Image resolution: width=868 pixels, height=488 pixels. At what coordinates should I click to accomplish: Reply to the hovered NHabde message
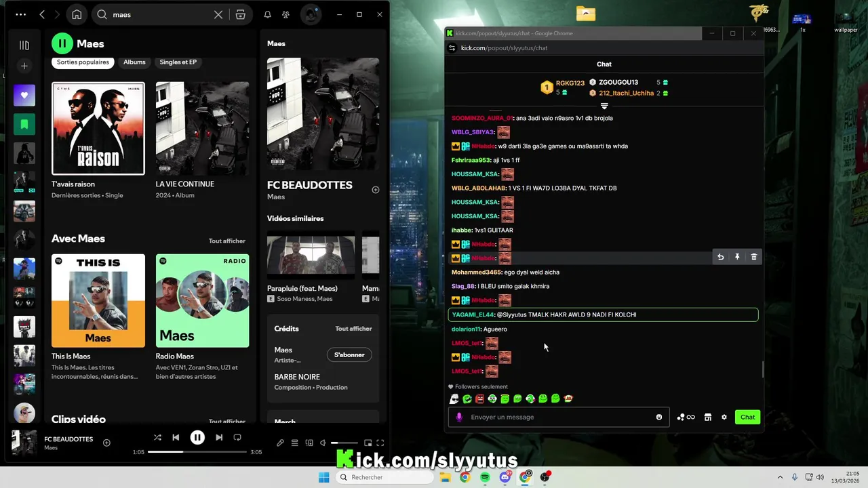pos(720,257)
